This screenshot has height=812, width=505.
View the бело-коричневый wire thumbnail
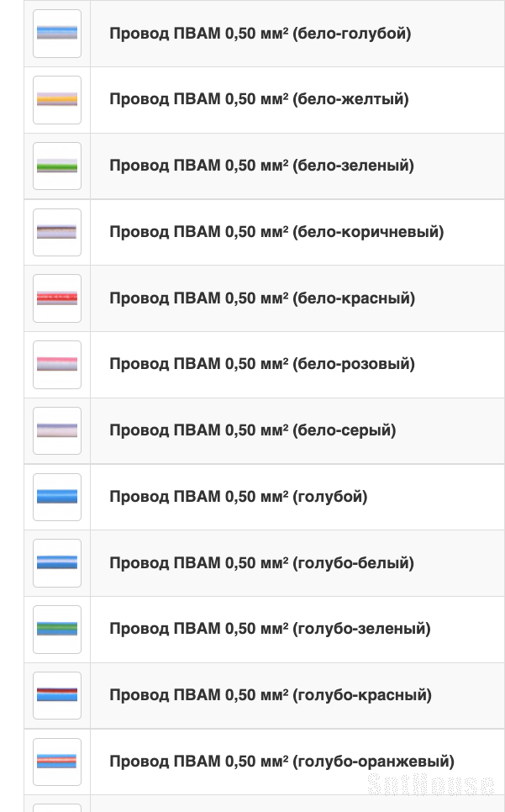click(57, 233)
